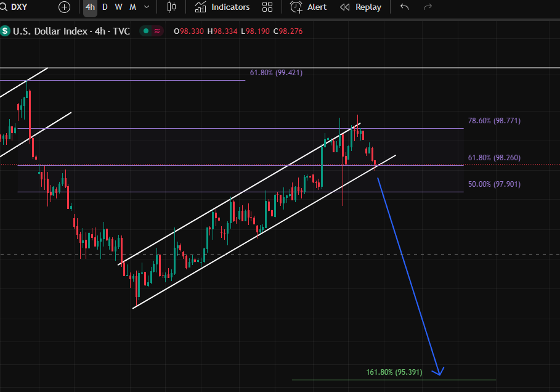Viewport: 560px width, 392px height.
Task: Click the high price value H98.334
Action: pyautogui.click(x=222, y=31)
